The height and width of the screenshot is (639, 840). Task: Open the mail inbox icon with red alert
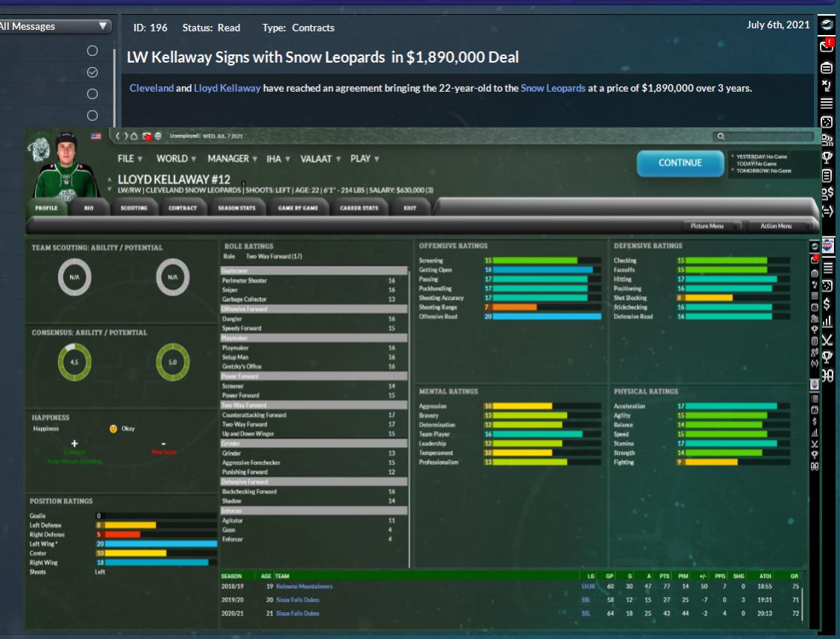tap(827, 46)
